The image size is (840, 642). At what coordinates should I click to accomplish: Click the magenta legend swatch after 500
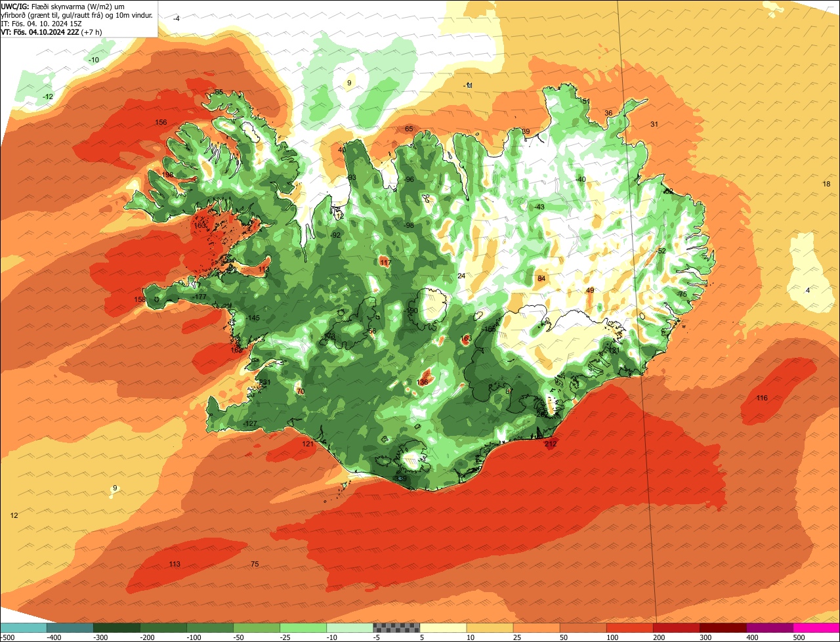[x=816, y=628]
